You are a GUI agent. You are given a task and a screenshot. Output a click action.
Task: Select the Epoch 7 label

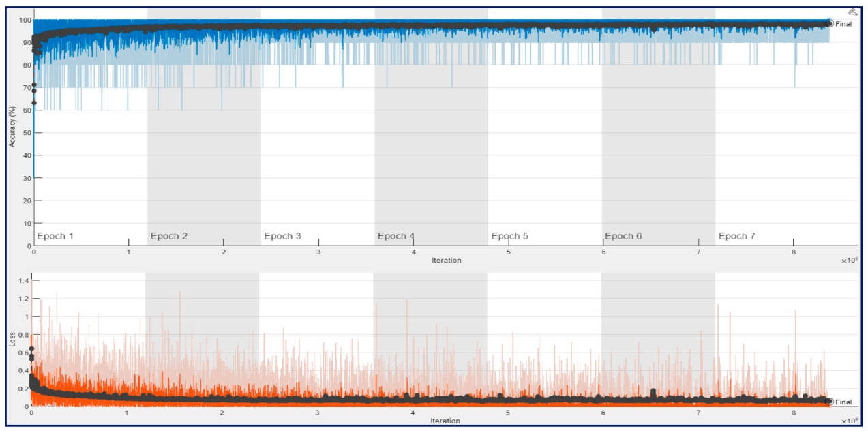(x=736, y=235)
